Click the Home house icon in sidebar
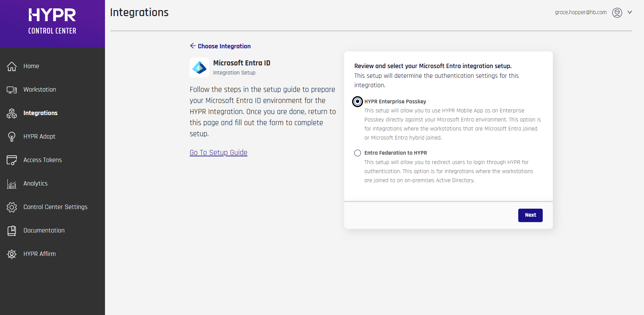 (12, 66)
